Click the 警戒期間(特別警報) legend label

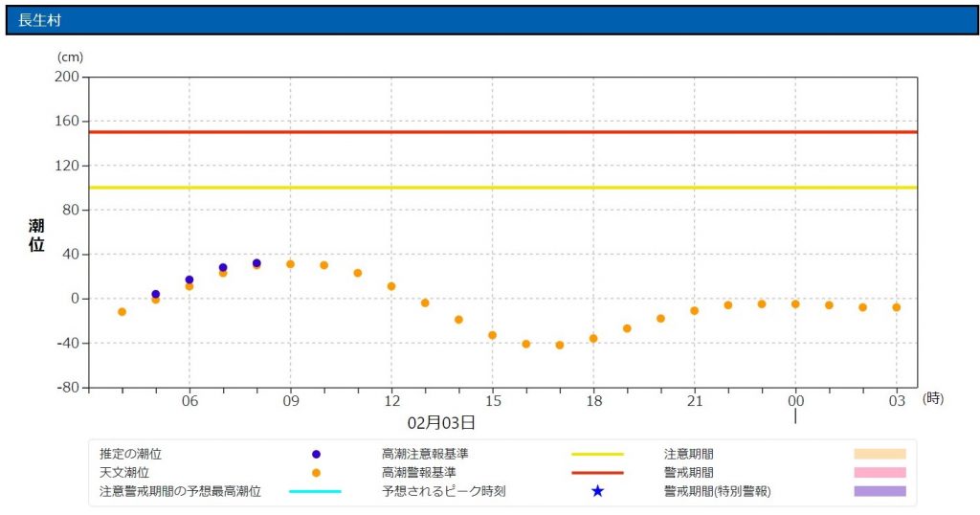(x=718, y=492)
